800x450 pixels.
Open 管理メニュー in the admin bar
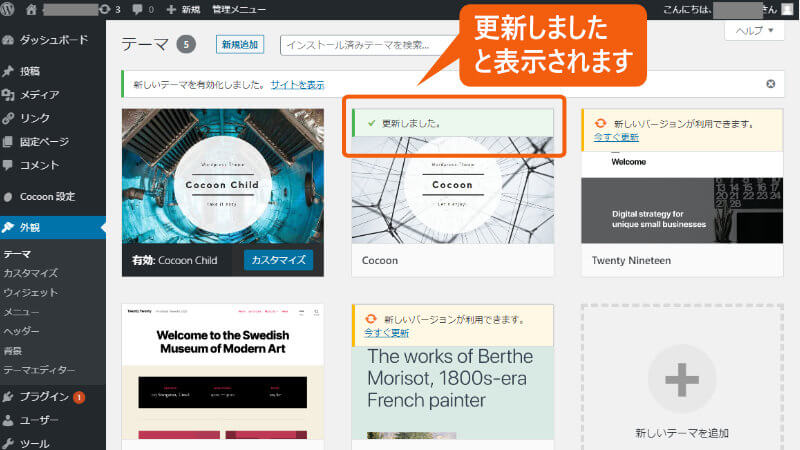pos(239,9)
